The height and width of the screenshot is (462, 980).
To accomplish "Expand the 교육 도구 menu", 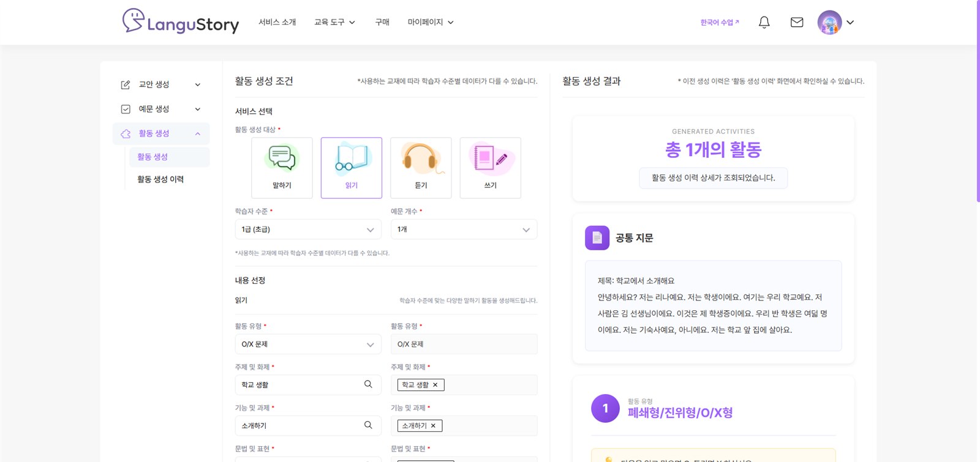I will tap(334, 22).
